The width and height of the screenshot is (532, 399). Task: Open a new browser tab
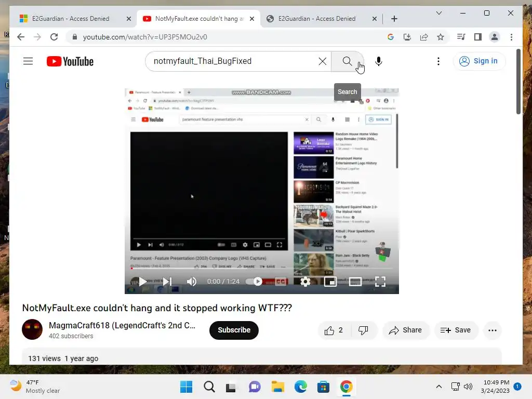(394, 19)
